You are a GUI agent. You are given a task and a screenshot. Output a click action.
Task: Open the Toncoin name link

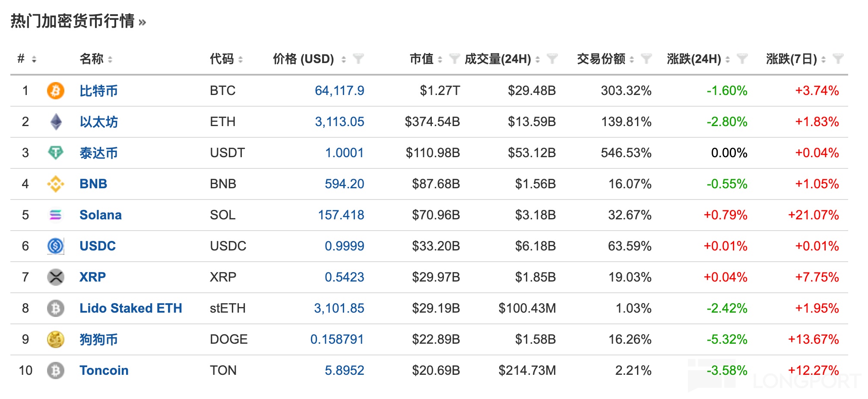[104, 370]
